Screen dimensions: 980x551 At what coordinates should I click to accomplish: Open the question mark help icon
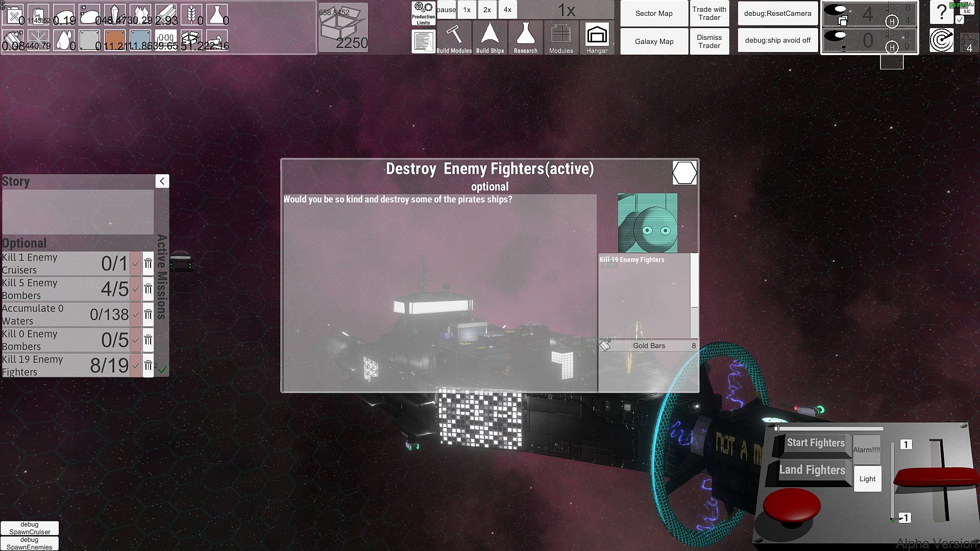(941, 13)
